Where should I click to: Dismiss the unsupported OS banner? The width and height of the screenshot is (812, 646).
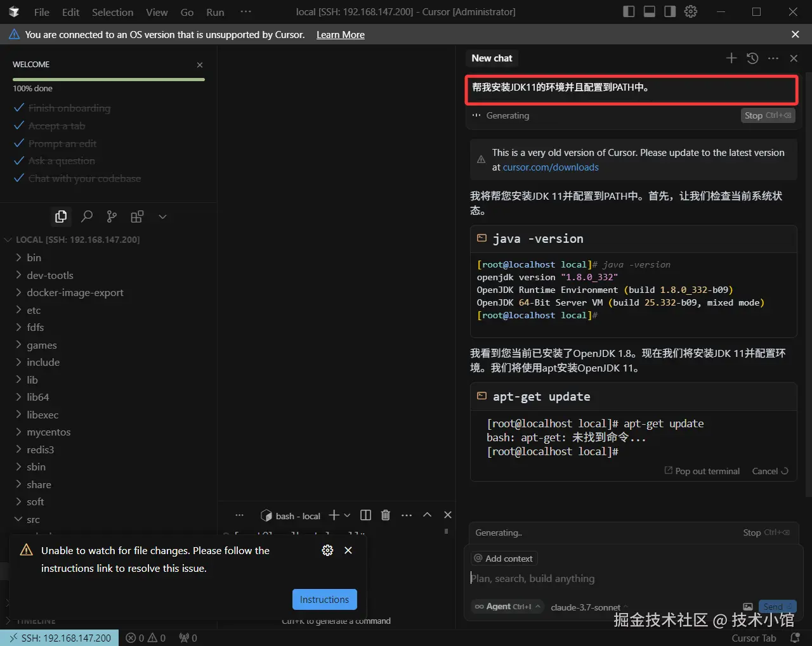(x=796, y=34)
